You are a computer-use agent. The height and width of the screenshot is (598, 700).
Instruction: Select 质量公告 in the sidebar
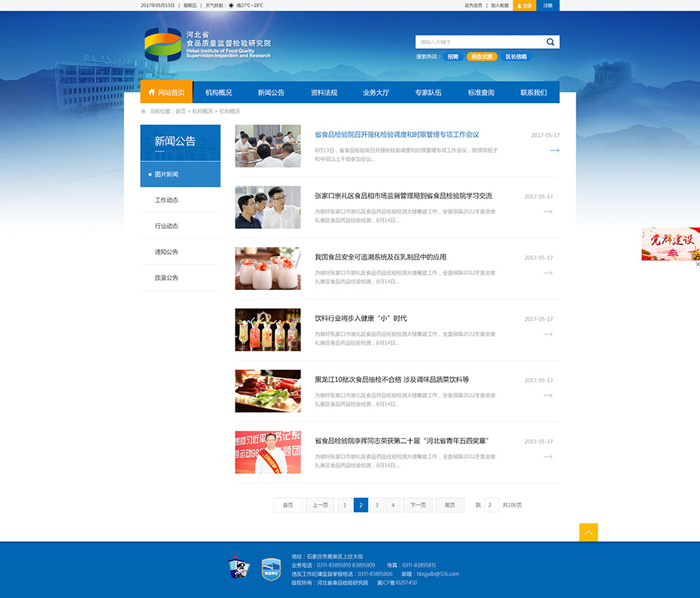(x=166, y=278)
